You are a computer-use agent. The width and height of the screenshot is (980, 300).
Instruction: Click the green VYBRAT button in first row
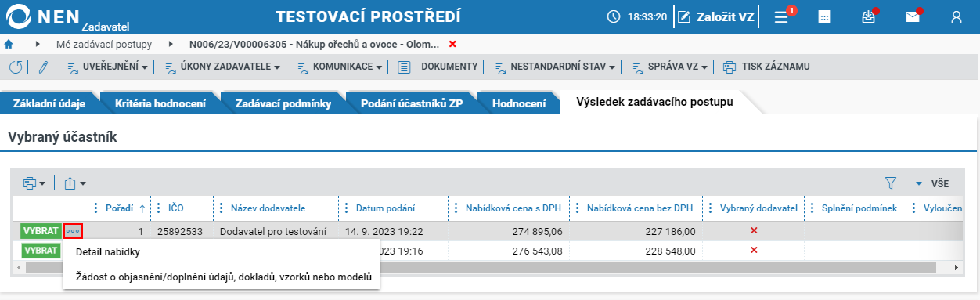(x=40, y=230)
